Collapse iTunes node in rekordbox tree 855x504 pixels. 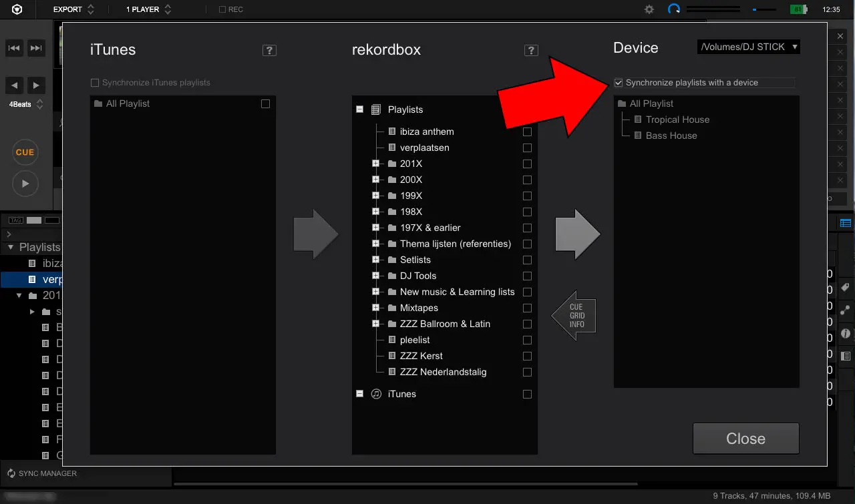coord(359,394)
